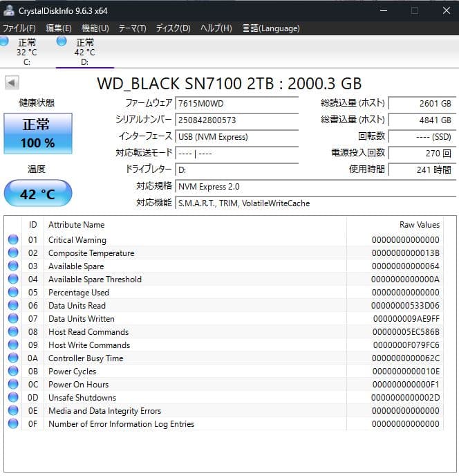Screen dimensions: 459x476
Task: Select the Critical Warning attribute row
Action: 225,240
